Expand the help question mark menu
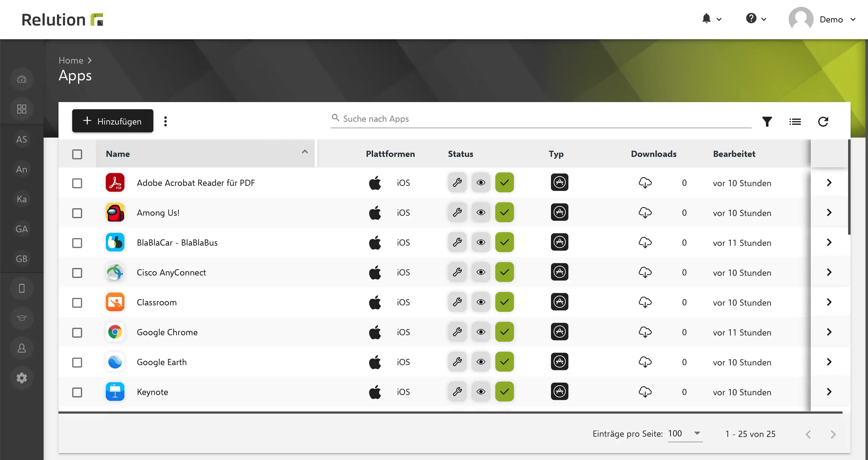This screenshot has height=460, width=868. click(x=756, y=19)
